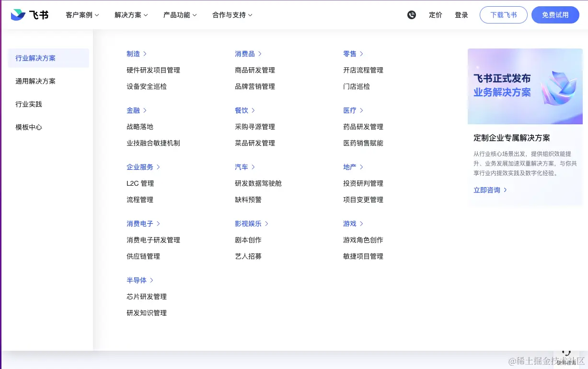Click the 药品研发管理 link

(363, 127)
